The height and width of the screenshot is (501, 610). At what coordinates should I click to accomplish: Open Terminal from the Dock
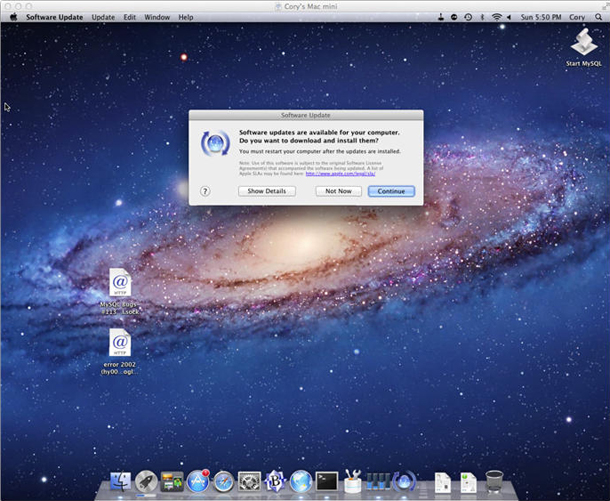point(326,482)
